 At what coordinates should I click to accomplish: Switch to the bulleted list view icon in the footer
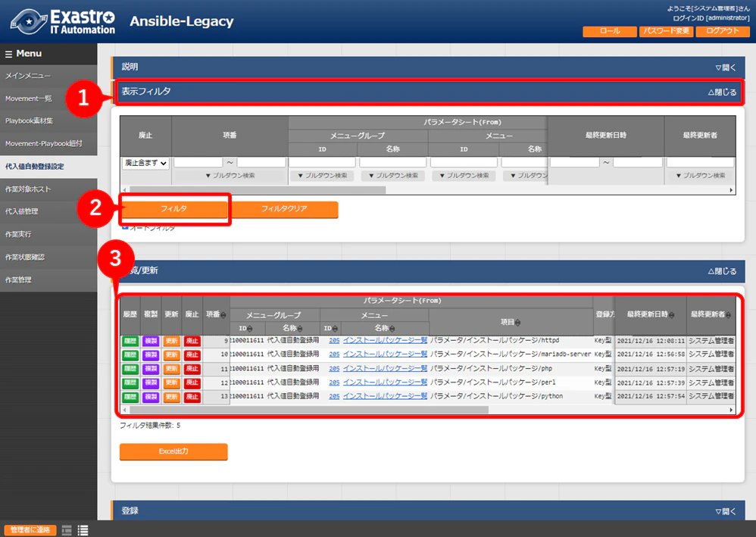pos(83,530)
